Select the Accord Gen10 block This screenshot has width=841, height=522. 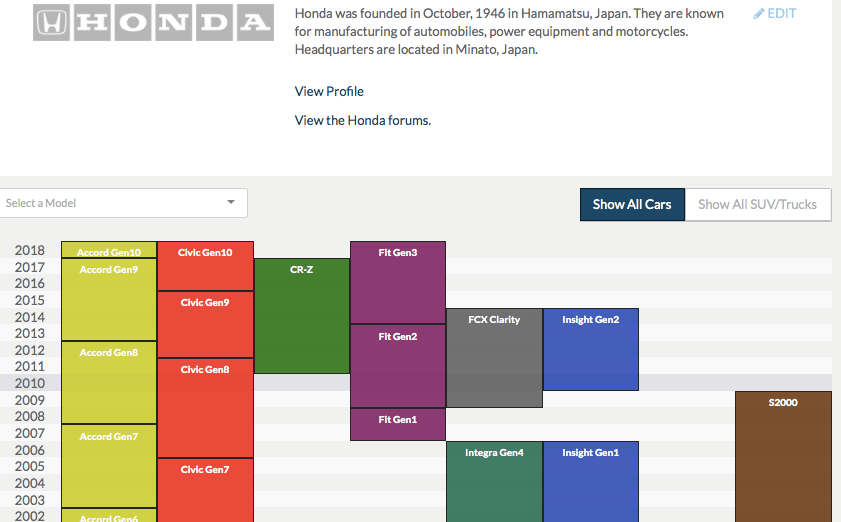coord(109,251)
